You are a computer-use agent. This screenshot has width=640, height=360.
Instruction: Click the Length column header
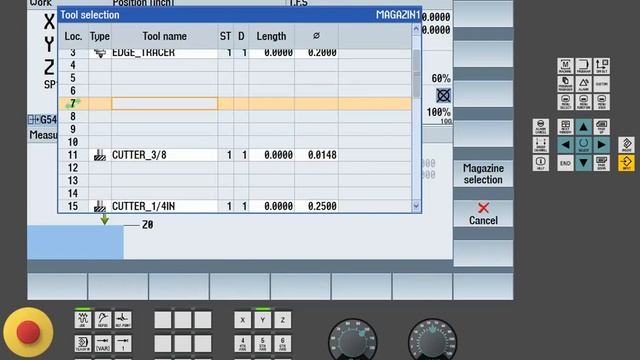point(271,36)
